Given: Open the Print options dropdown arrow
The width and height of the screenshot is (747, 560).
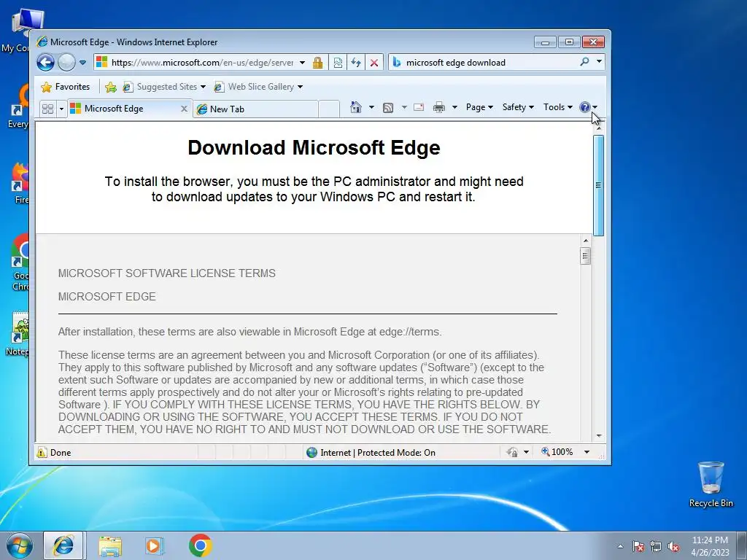Looking at the screenshot, I should click(x=454, y=107).
